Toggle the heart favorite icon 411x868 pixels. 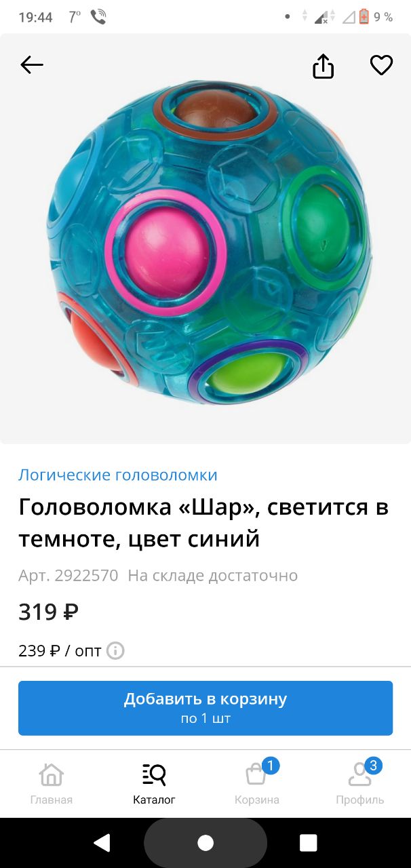(x=381, y=65)
